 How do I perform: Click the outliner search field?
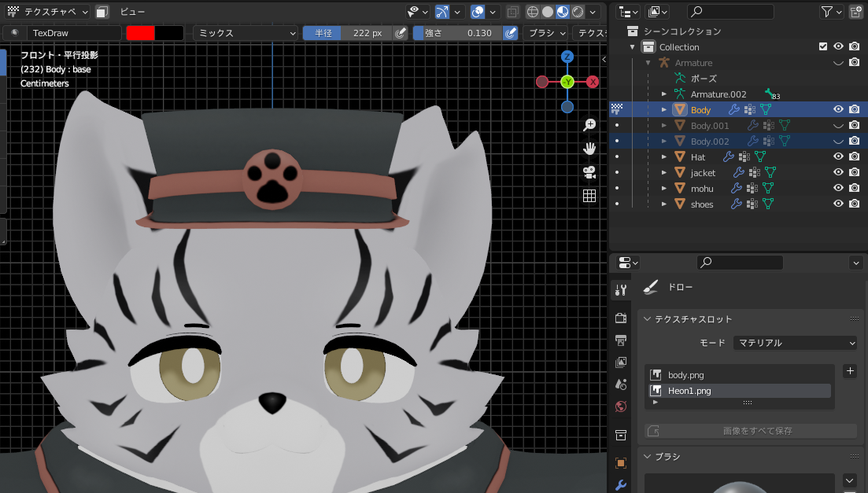(x=730, y=12)
